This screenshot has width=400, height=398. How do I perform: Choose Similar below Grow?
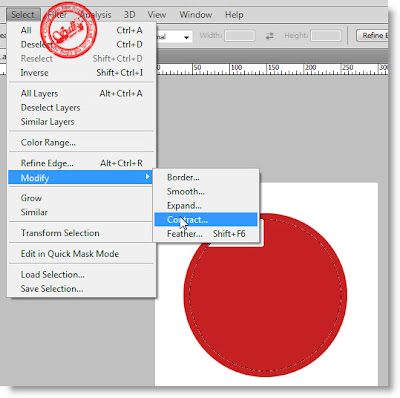[x=82, y=212]
